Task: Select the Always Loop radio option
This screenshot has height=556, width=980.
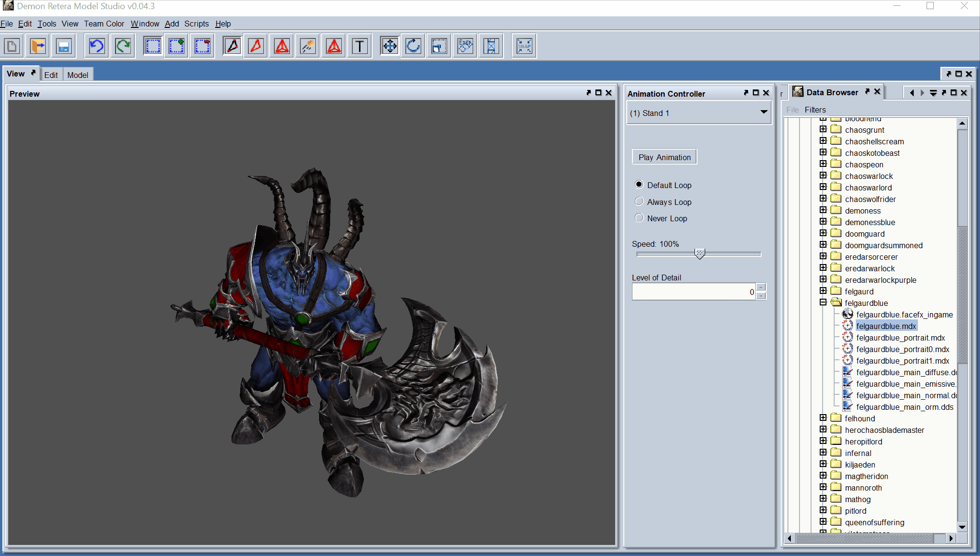Action: tap(639, 202)
